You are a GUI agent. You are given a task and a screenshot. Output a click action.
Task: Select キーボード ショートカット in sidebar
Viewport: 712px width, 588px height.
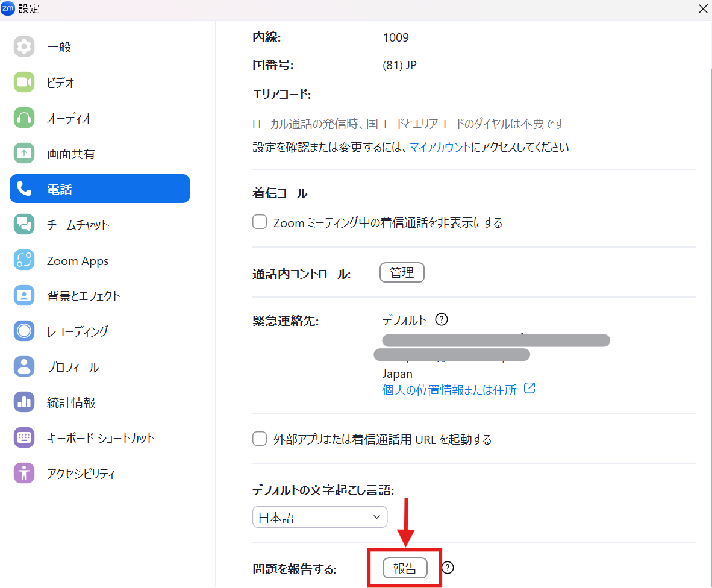(100, 438)
